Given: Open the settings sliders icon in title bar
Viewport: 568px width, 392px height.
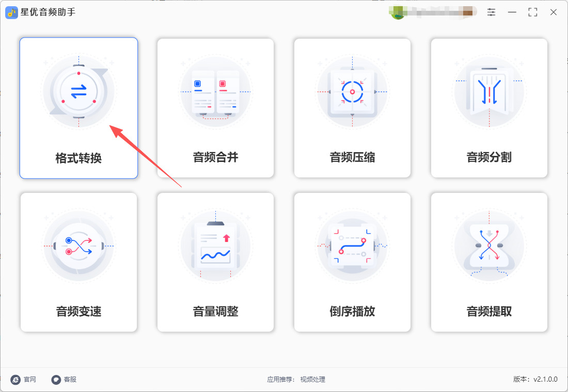Looking at the screenshot, I should coord(491,12).
